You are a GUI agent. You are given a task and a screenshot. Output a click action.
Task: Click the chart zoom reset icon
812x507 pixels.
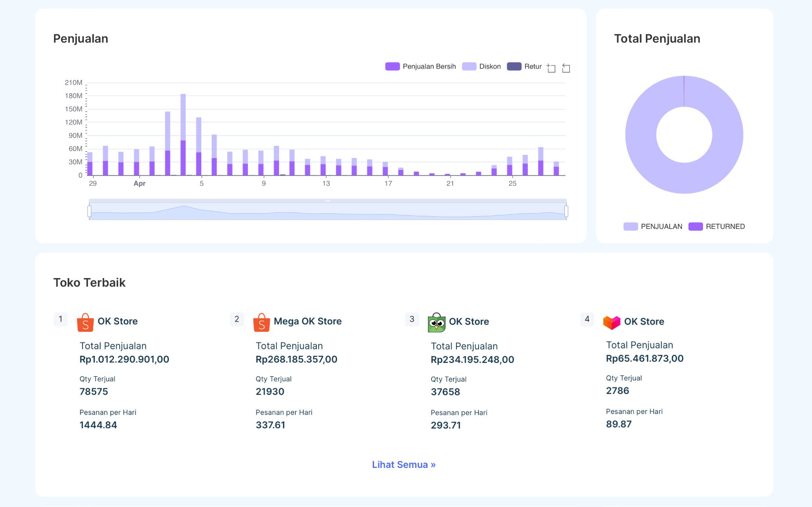click(566, 68)
